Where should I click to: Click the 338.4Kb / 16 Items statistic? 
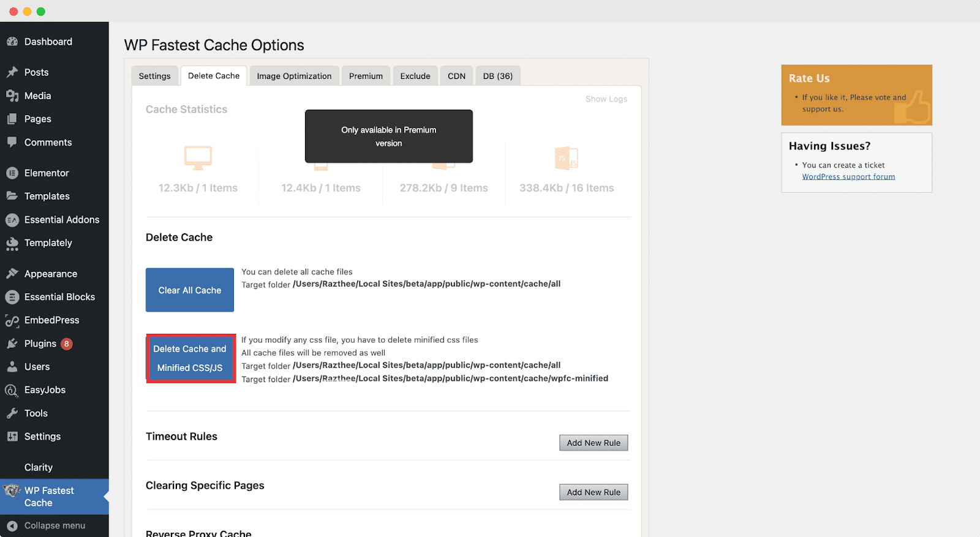pos(567,188)
